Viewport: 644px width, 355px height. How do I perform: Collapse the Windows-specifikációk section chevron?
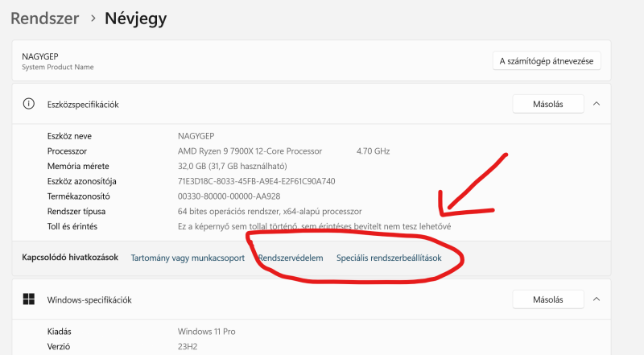point(597,299)
